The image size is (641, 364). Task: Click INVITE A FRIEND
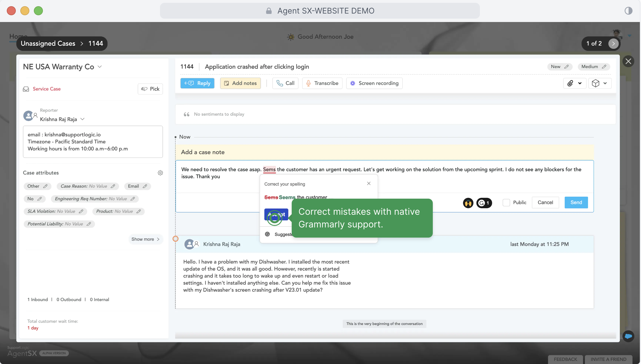609,359
